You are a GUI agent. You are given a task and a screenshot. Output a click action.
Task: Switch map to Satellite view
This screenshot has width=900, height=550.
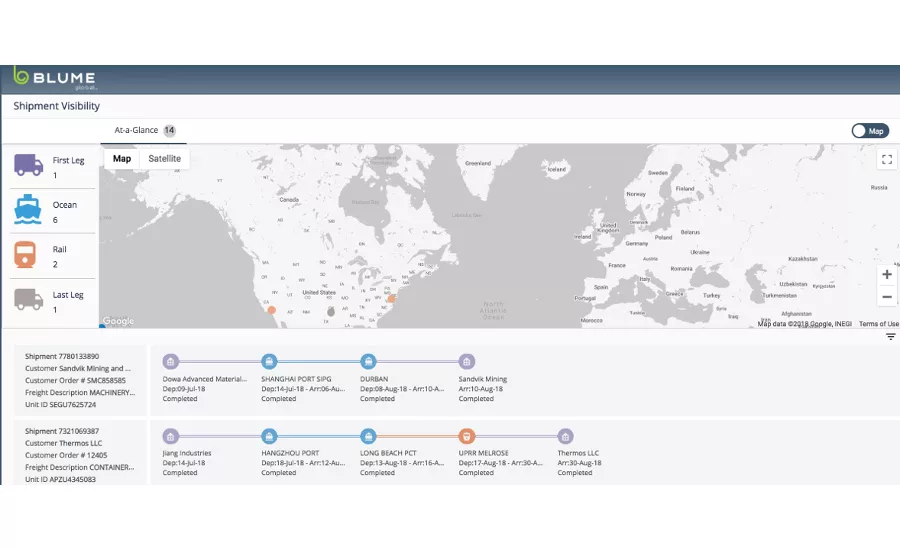pyautogui.click(x=164, y=158)
